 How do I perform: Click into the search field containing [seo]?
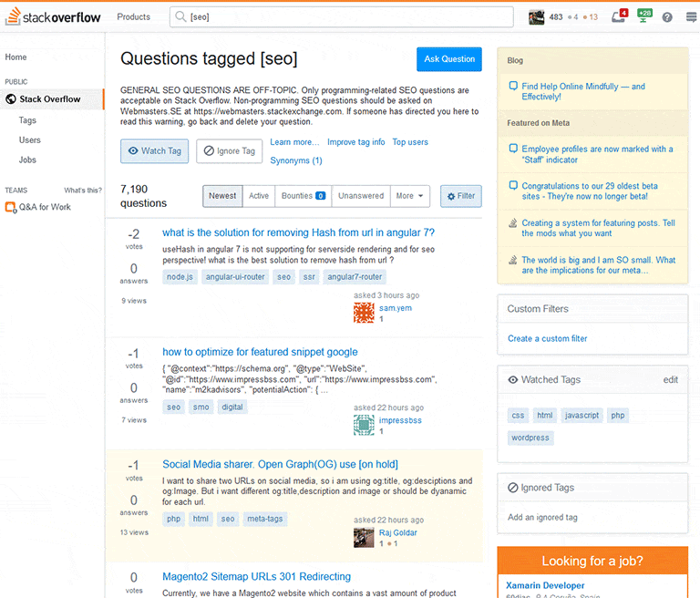(x=342, y=17)
